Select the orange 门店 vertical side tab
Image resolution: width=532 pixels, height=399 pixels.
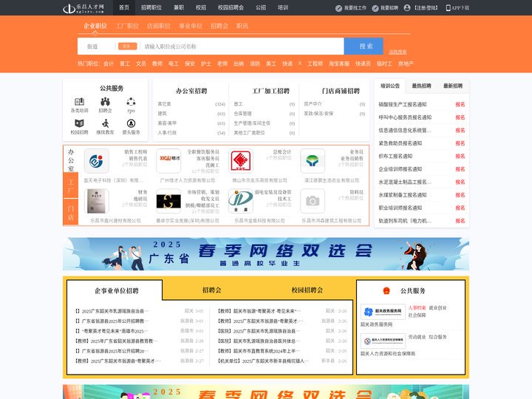tap(71, 212)
